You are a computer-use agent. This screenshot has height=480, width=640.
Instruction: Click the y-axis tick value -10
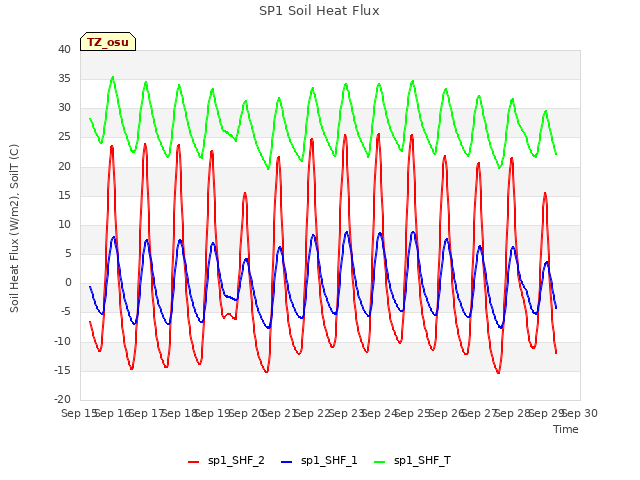tap(63, 341)
